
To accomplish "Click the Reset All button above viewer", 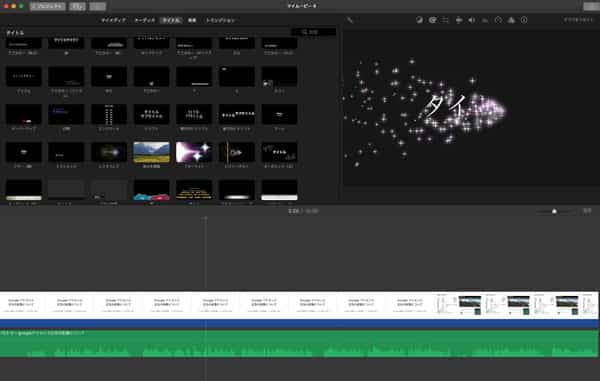I will (578, 20).
